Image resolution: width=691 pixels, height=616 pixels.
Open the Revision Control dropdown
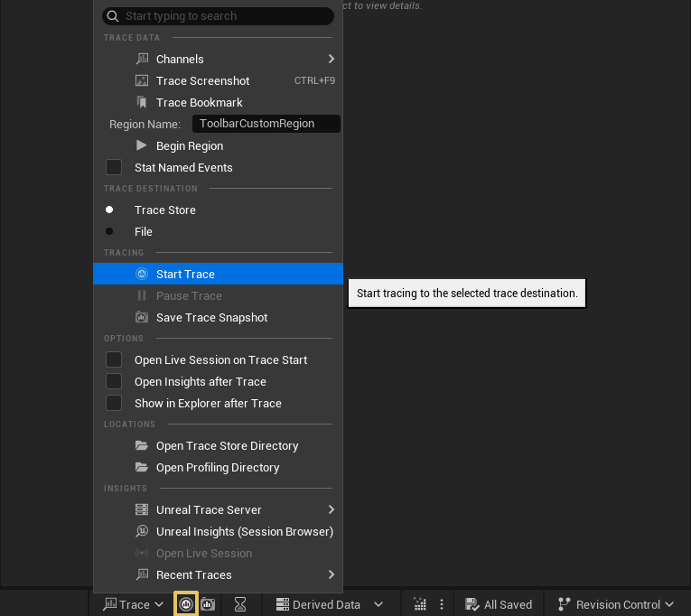click(x=617, y=604)
